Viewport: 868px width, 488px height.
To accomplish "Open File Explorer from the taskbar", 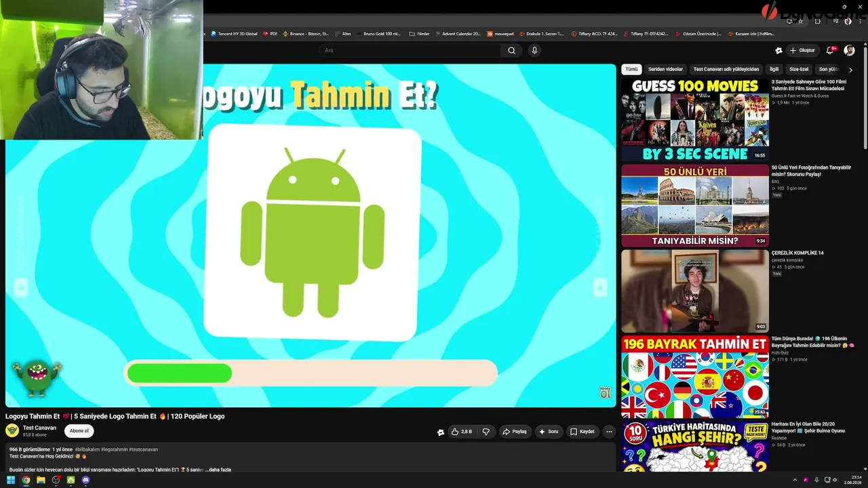I will click(x=41, y=480).
